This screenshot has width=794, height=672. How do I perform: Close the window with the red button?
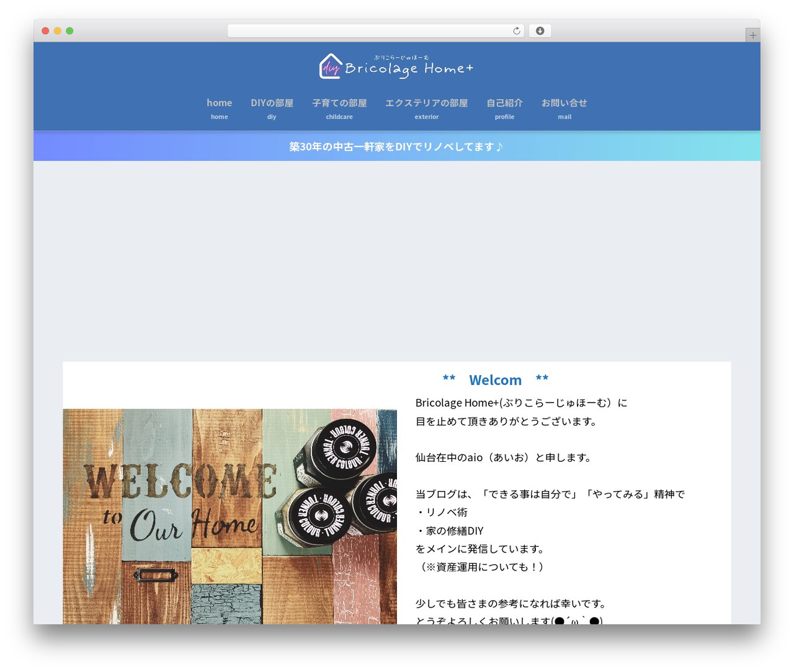tap(45, 31)
